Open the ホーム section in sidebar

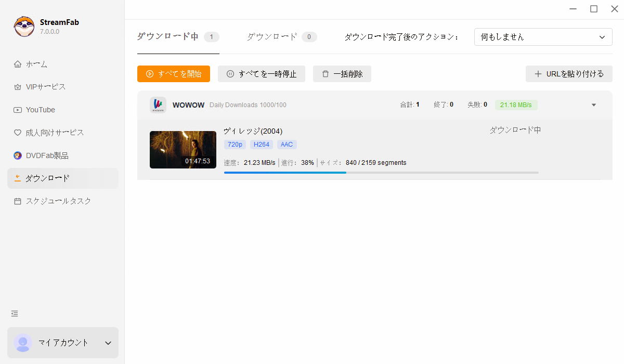[37, 63]
